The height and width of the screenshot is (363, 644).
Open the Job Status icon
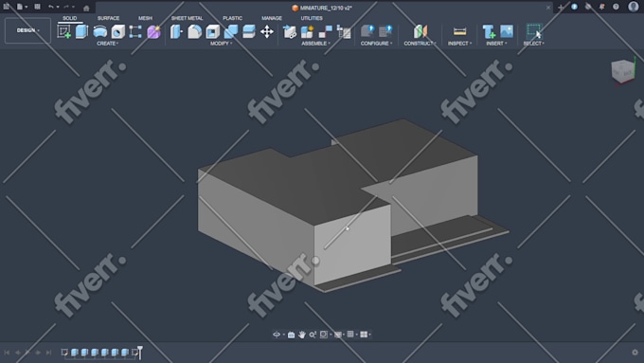[588, 7]
